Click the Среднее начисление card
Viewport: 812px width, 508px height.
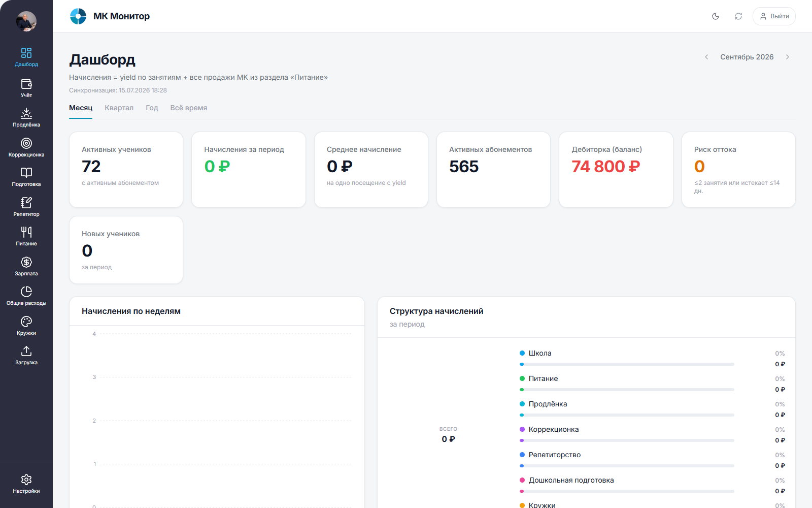coord(371,170)
